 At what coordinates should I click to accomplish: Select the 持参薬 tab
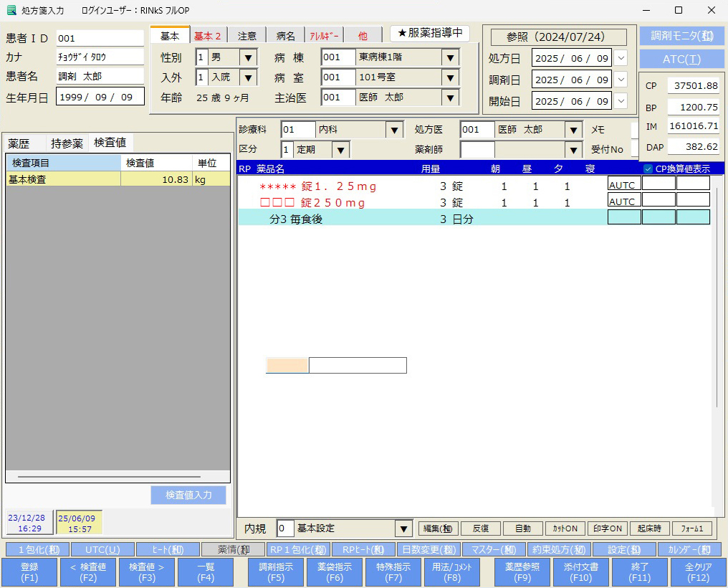(67, 143)
